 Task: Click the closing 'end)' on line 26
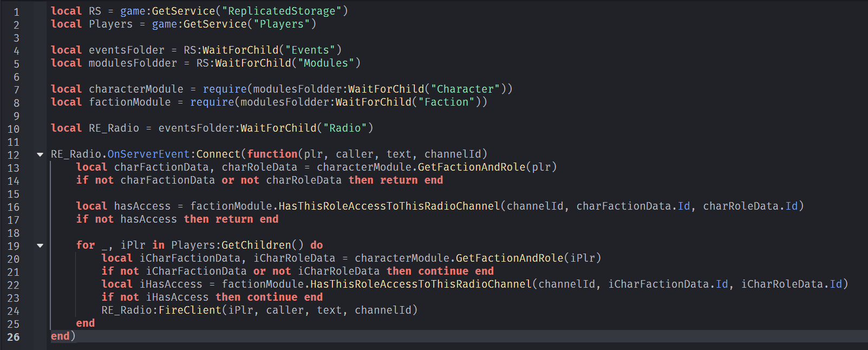click(x=63, y=336)
